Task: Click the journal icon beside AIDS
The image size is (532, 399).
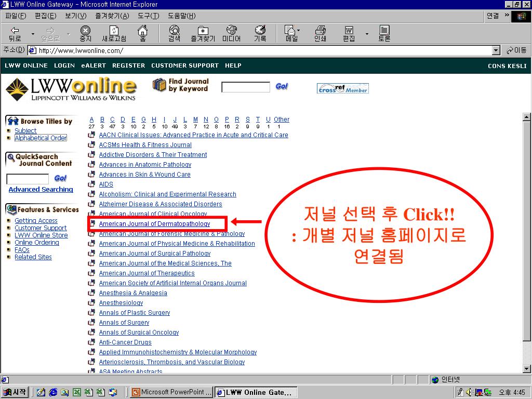Action: pos(91,184)
